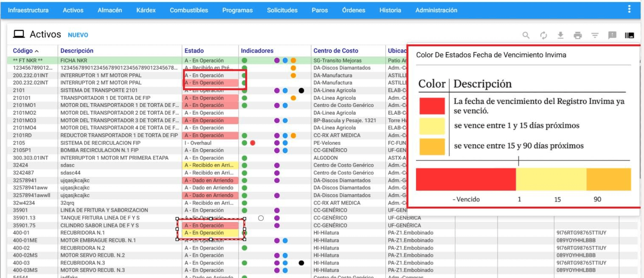
Task: Open the Infraestructura menu
Action: 28,10
